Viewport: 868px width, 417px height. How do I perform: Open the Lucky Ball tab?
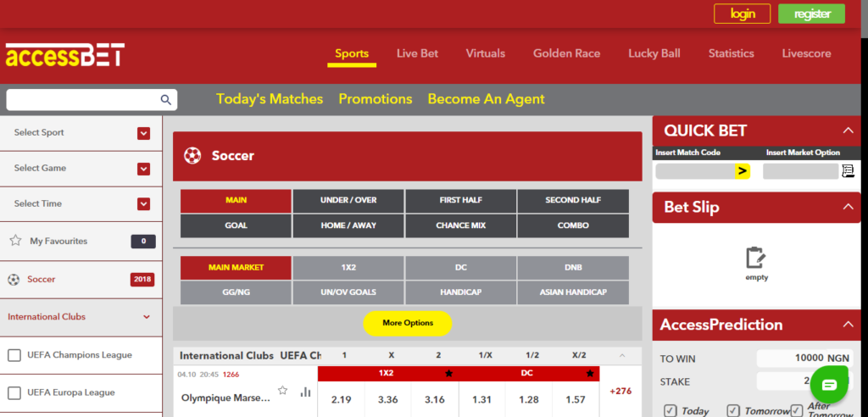tap(654, 53)
